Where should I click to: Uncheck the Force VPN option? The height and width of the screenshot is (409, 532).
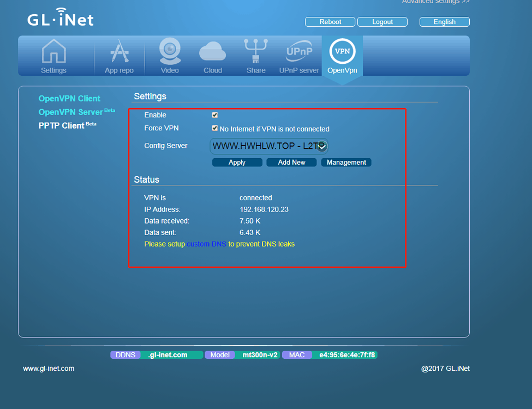pos(214,129)
